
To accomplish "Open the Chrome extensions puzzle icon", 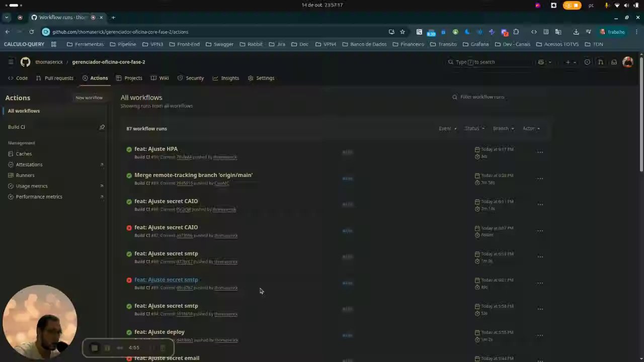I will [x=516, y=32].
